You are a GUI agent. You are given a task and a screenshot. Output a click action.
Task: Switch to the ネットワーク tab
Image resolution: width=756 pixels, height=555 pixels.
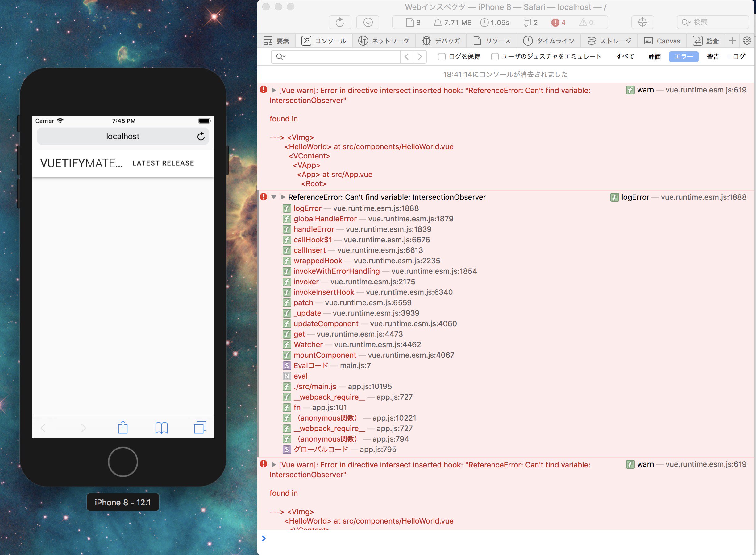[x=384, y=41]
